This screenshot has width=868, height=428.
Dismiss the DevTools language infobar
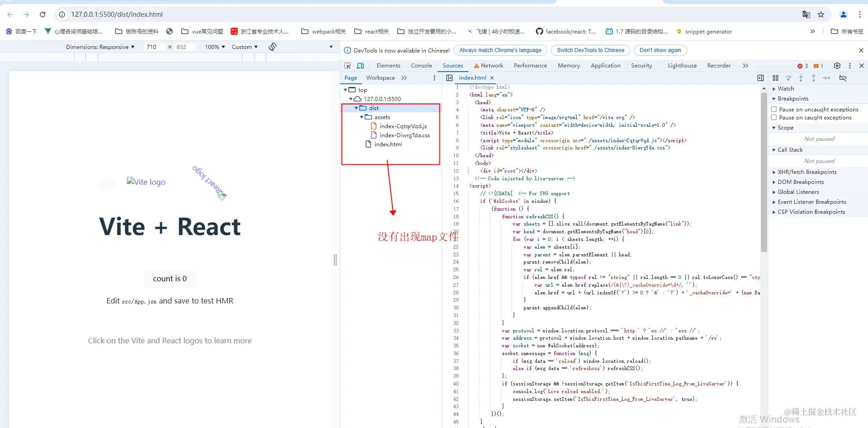(x=861, y=50)
